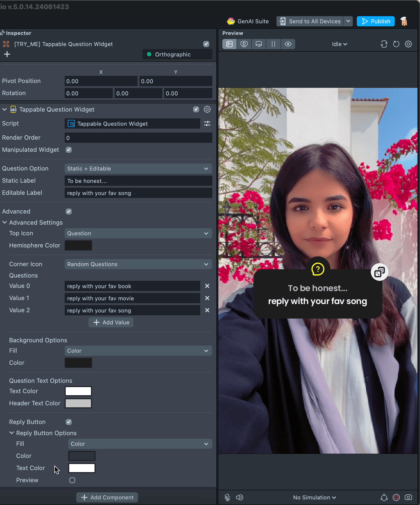The width and height of the screenshot is (420, 505).
Task: Open Tappable Question Widget component settings gear
Action: [207, 109]
